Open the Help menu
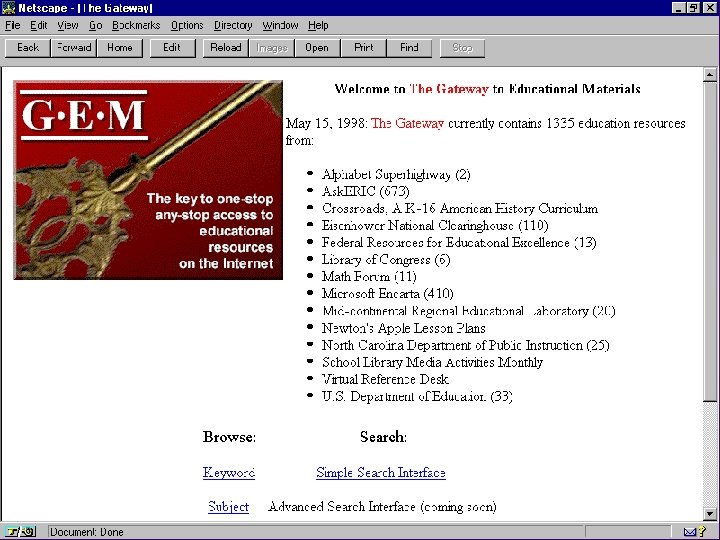The height and width of the screenshot is (540, 720). point(318,25)
